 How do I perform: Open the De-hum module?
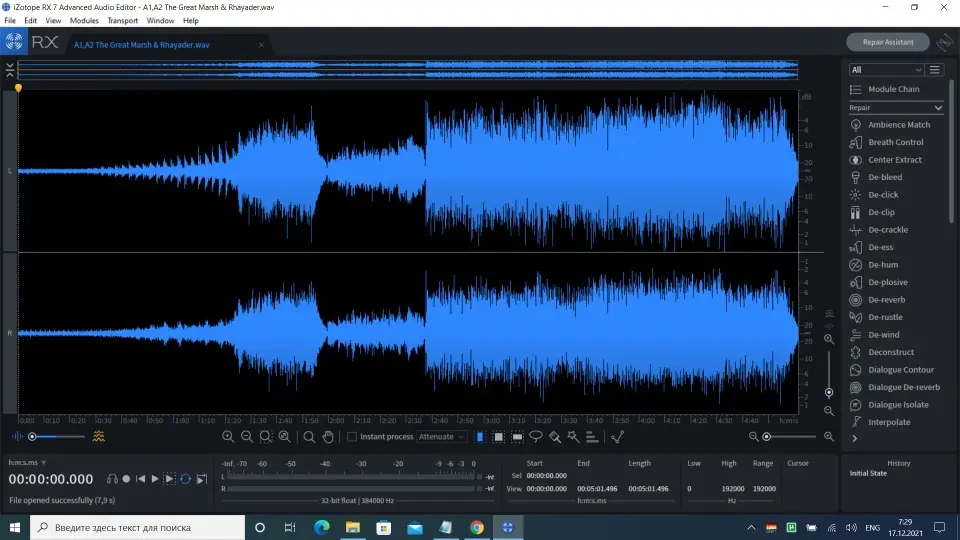tap(883, 265)
